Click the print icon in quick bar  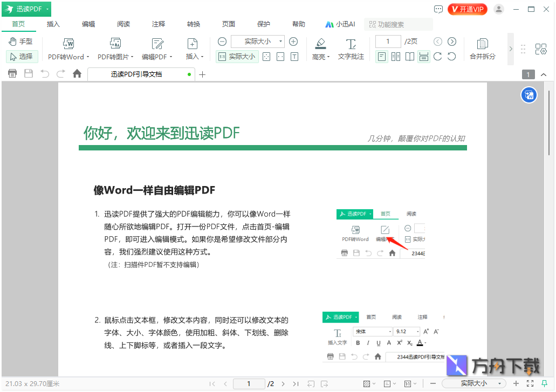click(x=12, y=74)
